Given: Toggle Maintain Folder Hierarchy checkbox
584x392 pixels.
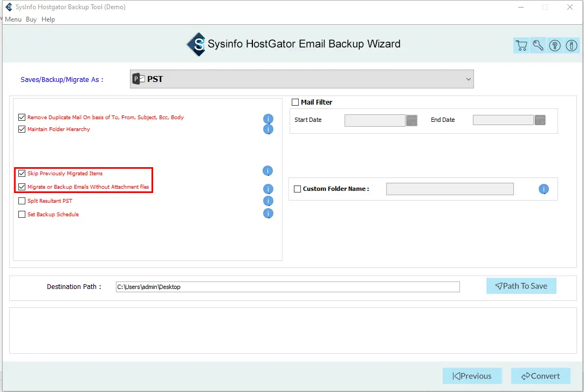Looking at the screenshot, I should (22, 129).
